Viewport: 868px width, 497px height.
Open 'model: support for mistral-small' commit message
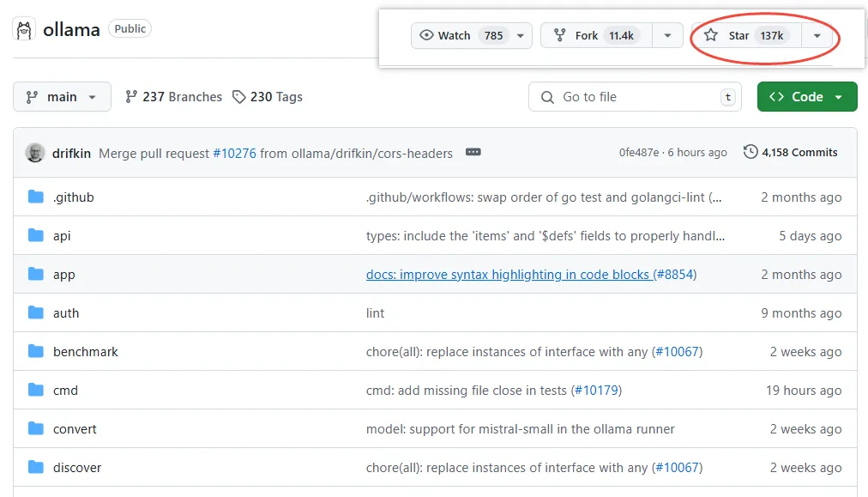[x=521, y=429]
